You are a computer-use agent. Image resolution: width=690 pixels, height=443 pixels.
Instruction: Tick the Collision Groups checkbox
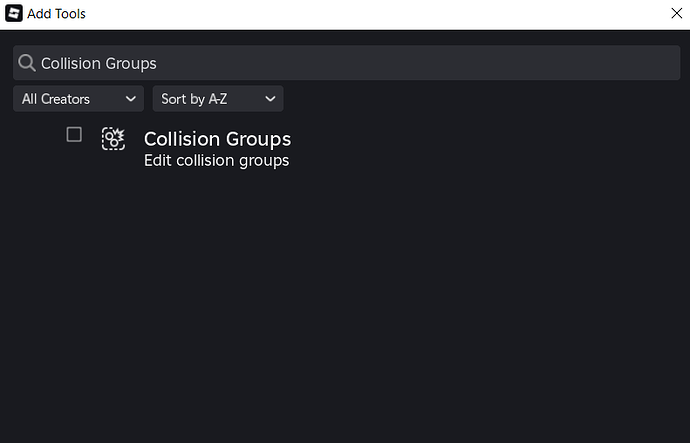tap(74, 135)
